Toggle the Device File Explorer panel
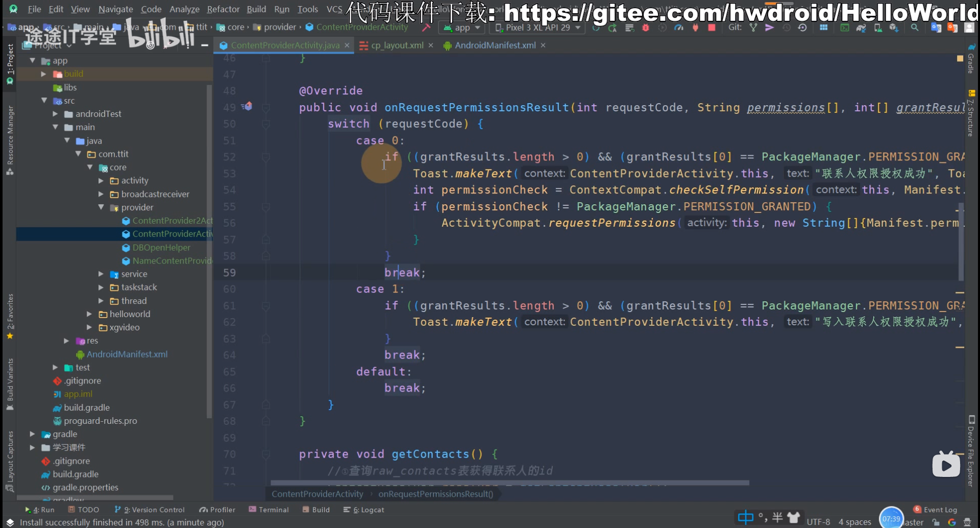Screen dimensions: 980x528 (971, 451)
